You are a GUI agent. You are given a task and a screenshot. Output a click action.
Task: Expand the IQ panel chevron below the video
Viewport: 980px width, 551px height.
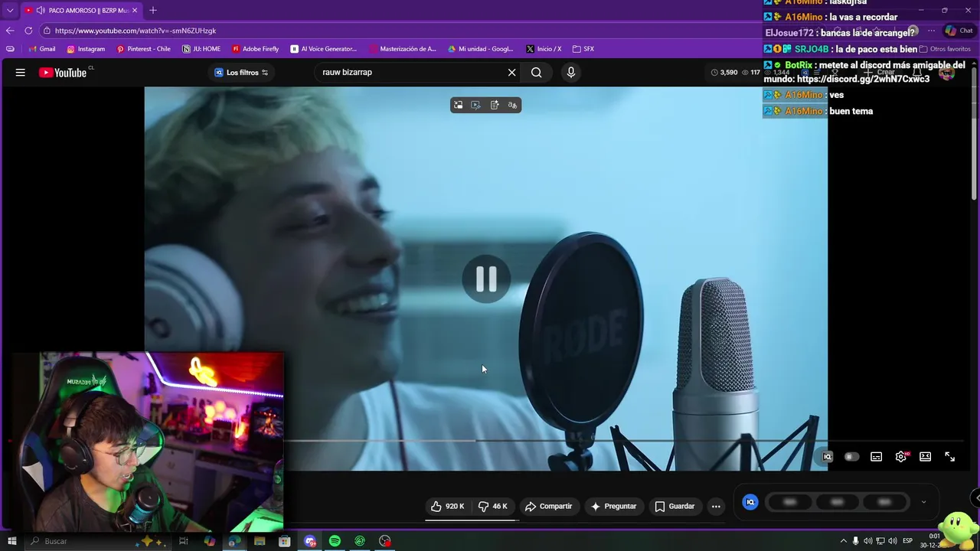(x=923, y=502)
